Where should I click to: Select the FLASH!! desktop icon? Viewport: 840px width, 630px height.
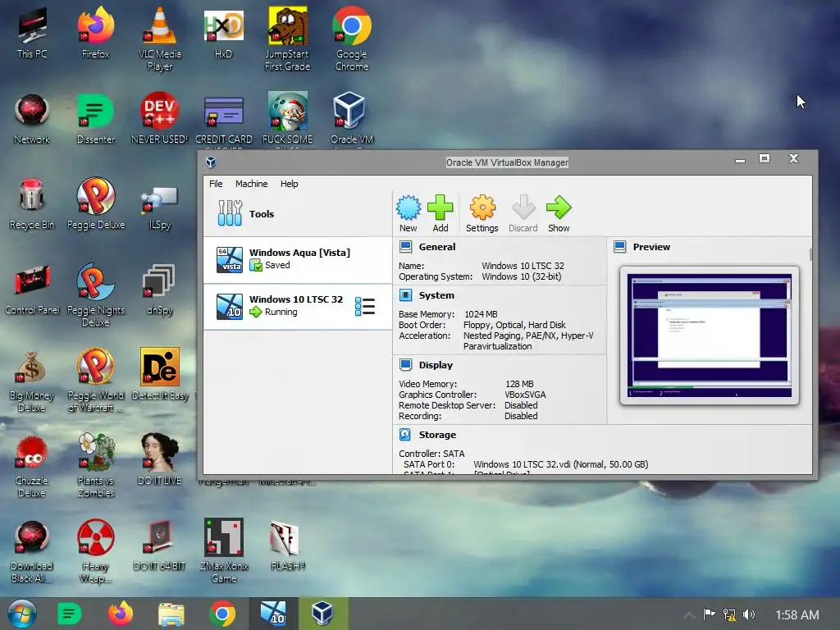pos(288,546)
